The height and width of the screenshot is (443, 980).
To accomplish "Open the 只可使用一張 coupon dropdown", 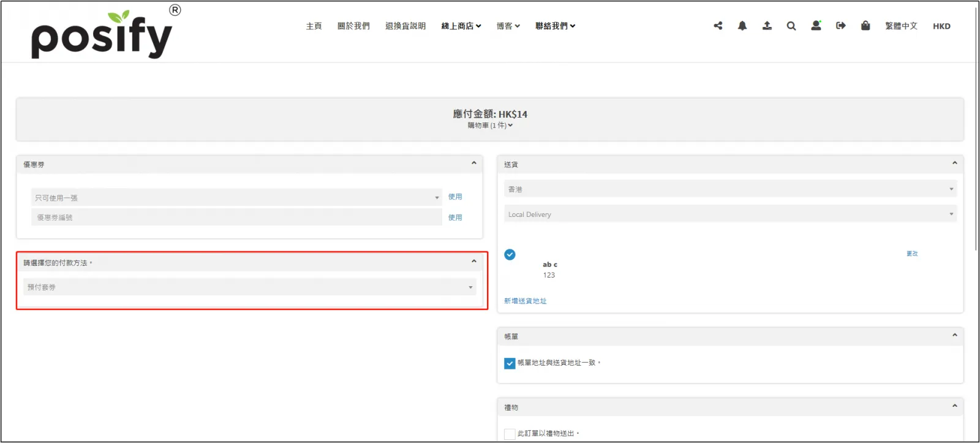I will point(236,198).
